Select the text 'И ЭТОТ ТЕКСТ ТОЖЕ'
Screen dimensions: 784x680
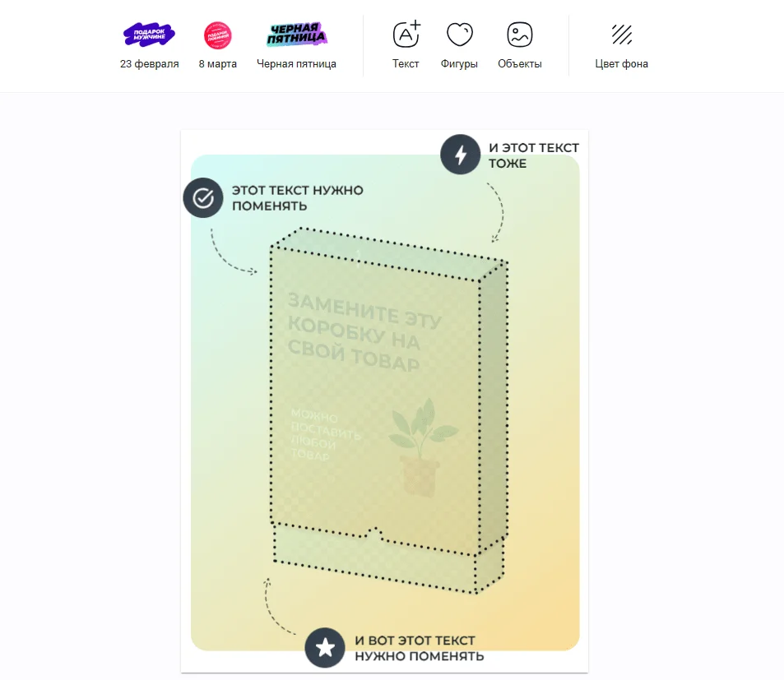click(534, 155)
